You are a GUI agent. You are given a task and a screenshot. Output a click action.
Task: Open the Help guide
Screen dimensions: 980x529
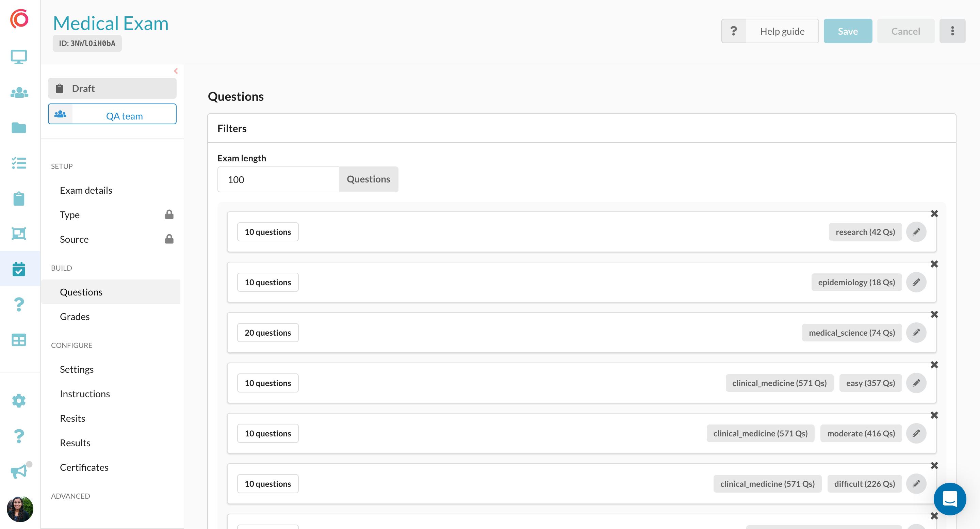tap(770, 31)
